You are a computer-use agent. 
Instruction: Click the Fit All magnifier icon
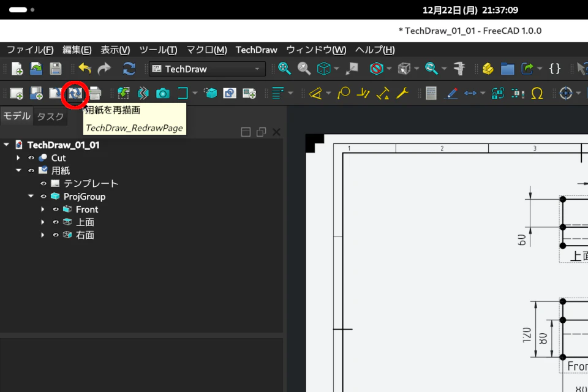tap(284, 68)
